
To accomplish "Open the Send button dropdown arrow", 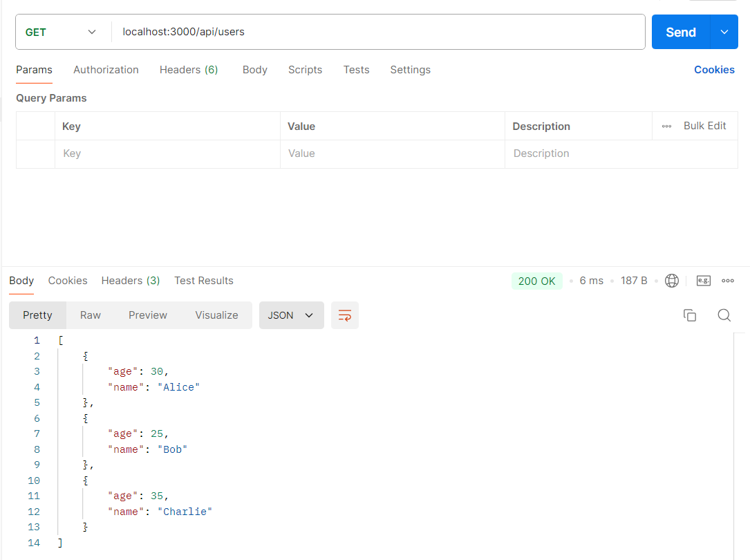I will [723, 32].
